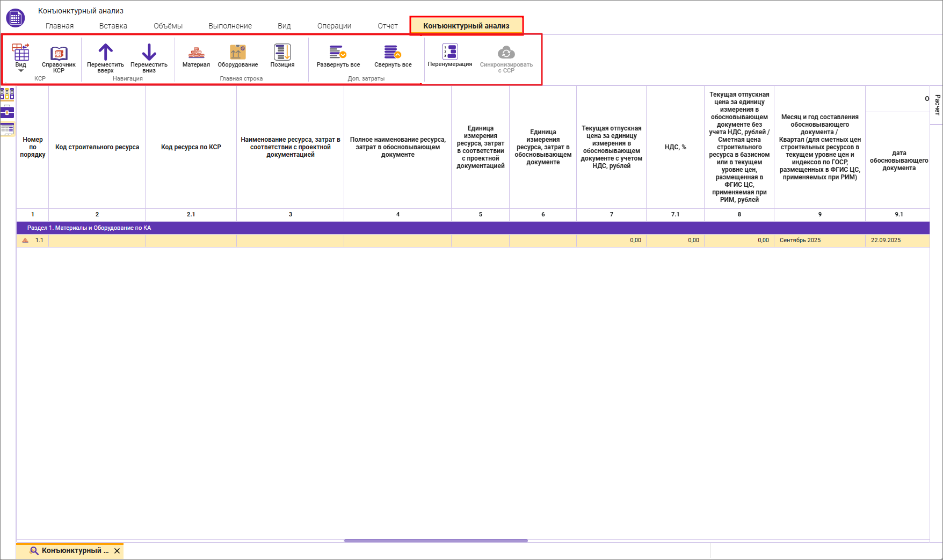Open the Справочник КСР reference book
This screenshot has height=560, width=943.
point(59,57)
